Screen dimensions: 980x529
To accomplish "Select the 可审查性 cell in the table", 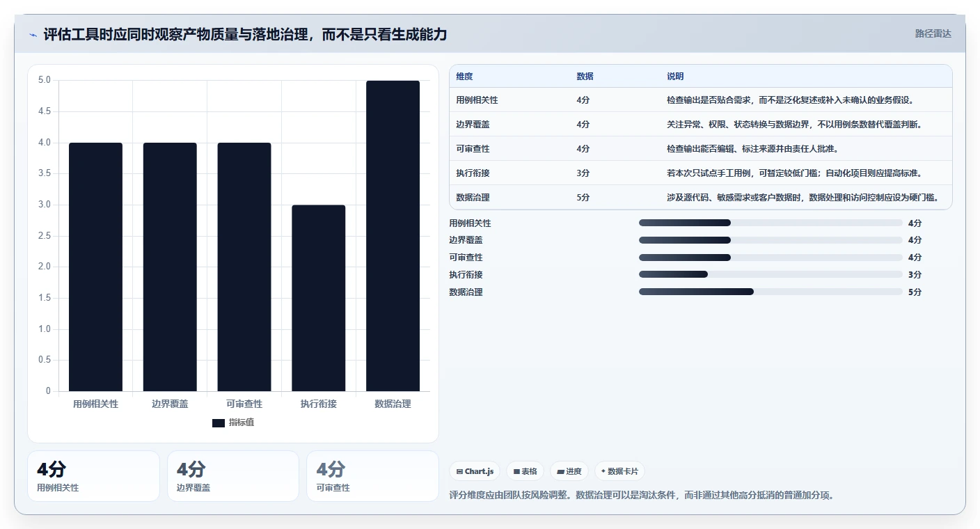I will [x=473, y=149].
